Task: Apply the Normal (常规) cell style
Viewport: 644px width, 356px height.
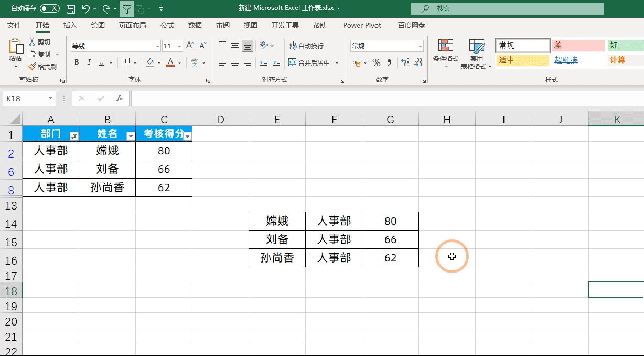Action: coord(523,46)
